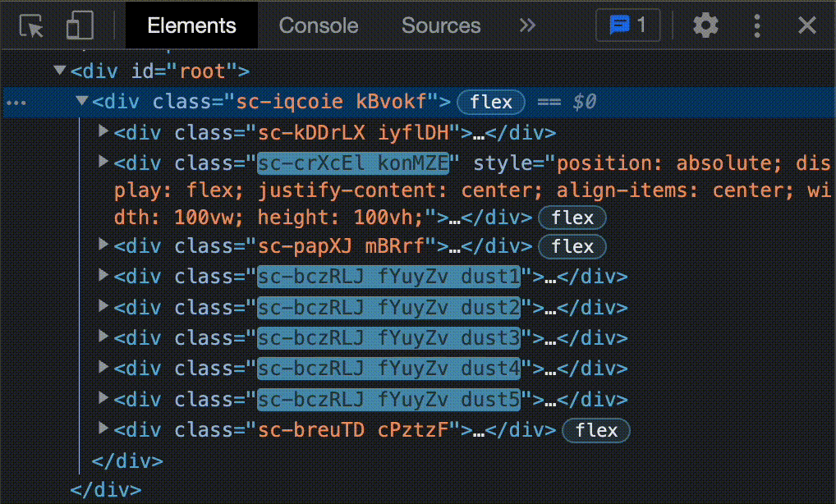836x504 pixels.
Task: Expand the sc-papXJ mBRrf div
Action: click(104, 244)
